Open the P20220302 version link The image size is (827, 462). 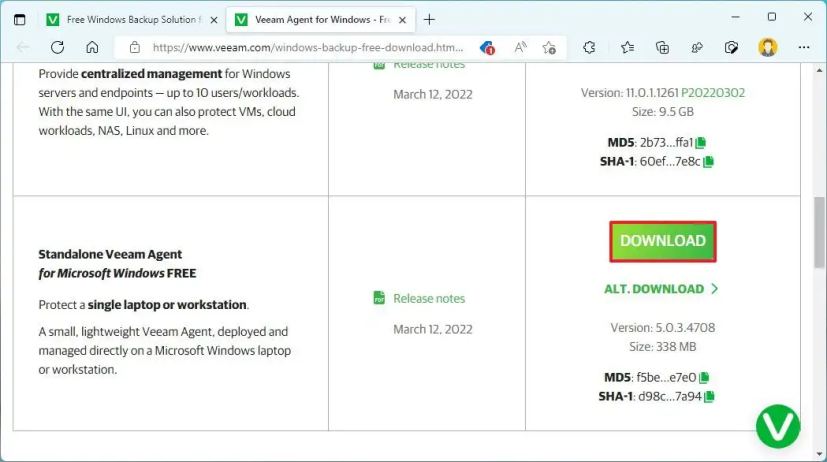coord(713,93)
